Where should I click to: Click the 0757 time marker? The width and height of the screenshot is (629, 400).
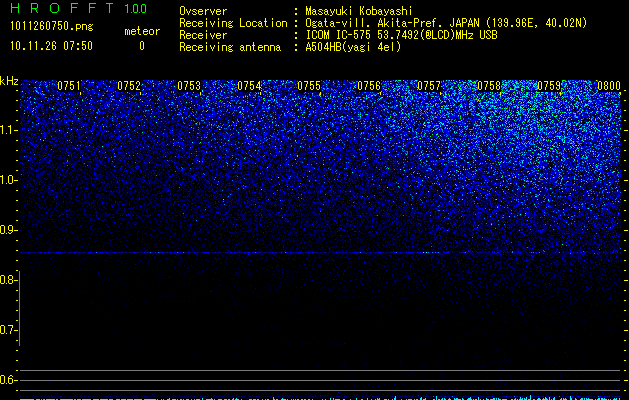429,86
